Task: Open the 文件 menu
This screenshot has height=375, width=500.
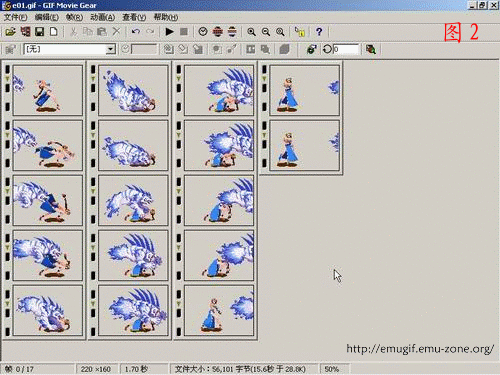Action: 15,17
